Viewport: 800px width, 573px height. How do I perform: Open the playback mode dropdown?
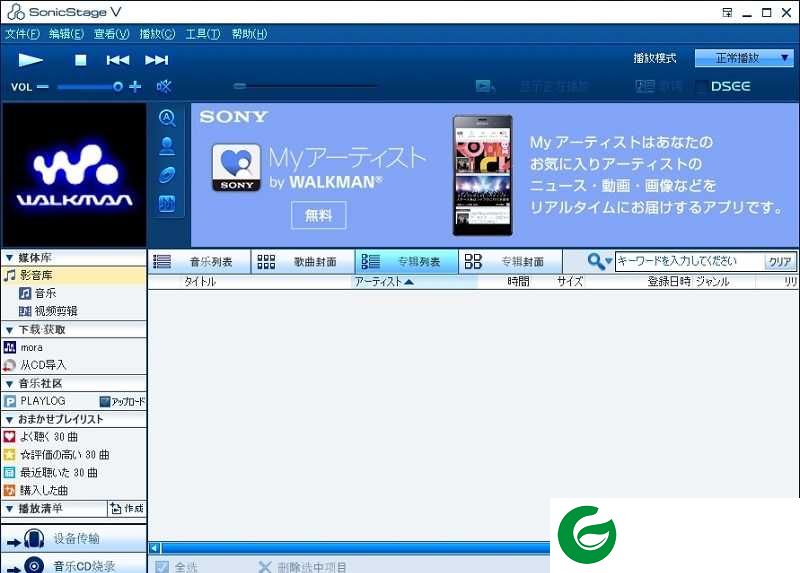tap(744, 58)
